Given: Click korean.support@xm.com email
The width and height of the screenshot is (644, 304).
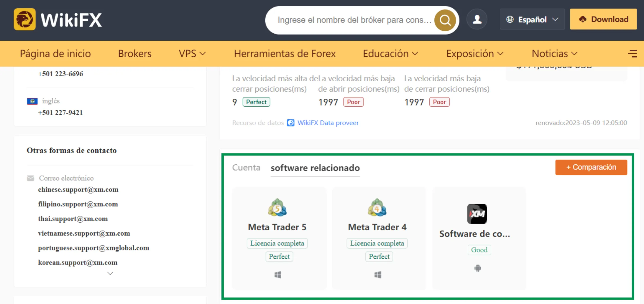Looking at the screenshot, I should (78, 262).
